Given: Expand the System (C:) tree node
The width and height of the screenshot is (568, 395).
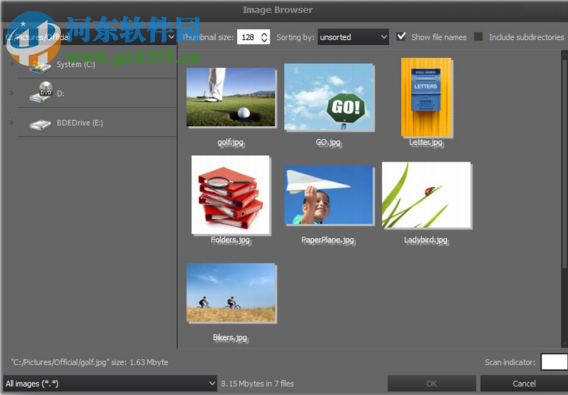Looking at the screenshot, I should pos(11,64).
